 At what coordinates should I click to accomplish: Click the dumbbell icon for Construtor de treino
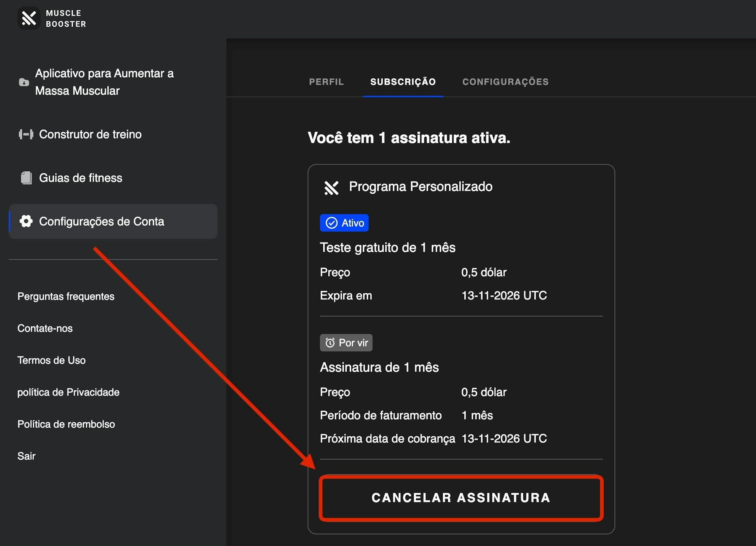(x=26, y=134)
